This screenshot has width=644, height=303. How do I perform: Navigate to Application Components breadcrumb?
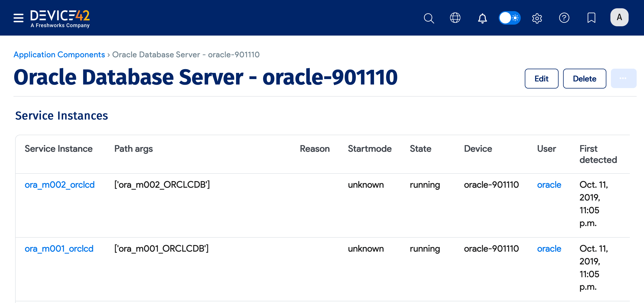click(59, 54)
